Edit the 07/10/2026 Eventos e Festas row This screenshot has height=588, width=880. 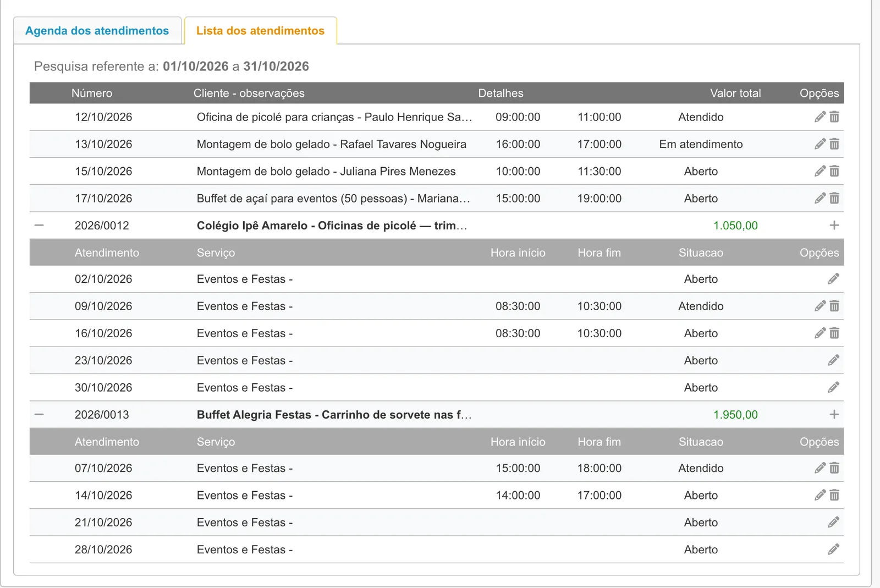820,468
